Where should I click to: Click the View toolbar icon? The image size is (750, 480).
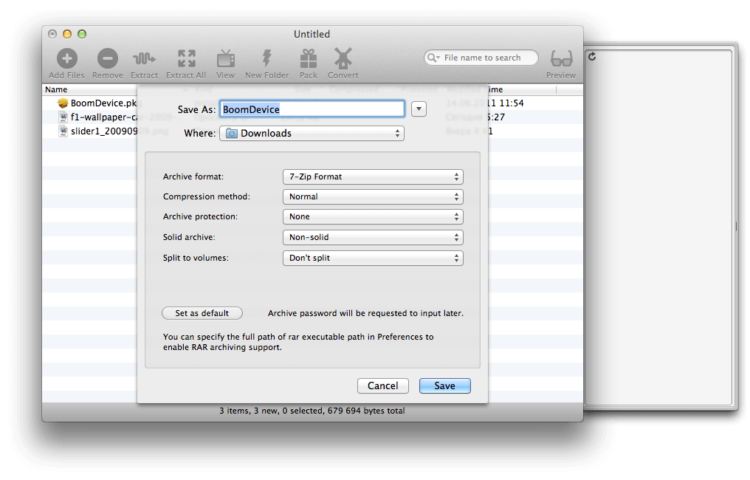[x=225, y=58]
